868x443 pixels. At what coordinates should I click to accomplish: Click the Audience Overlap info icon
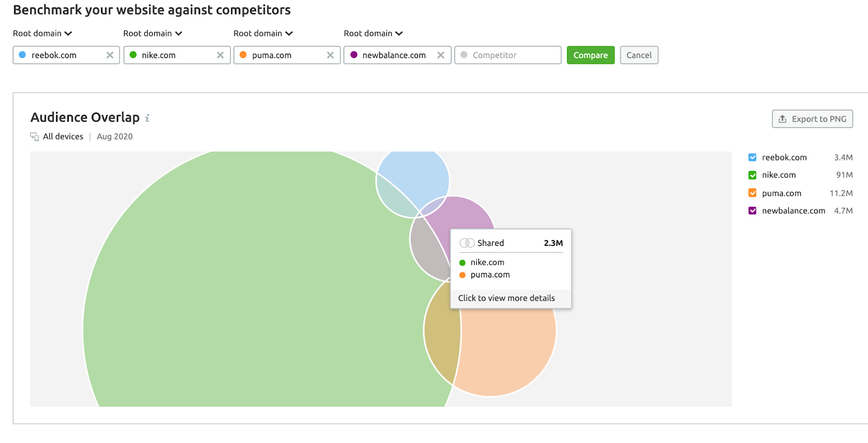click(x=147, y=118)
